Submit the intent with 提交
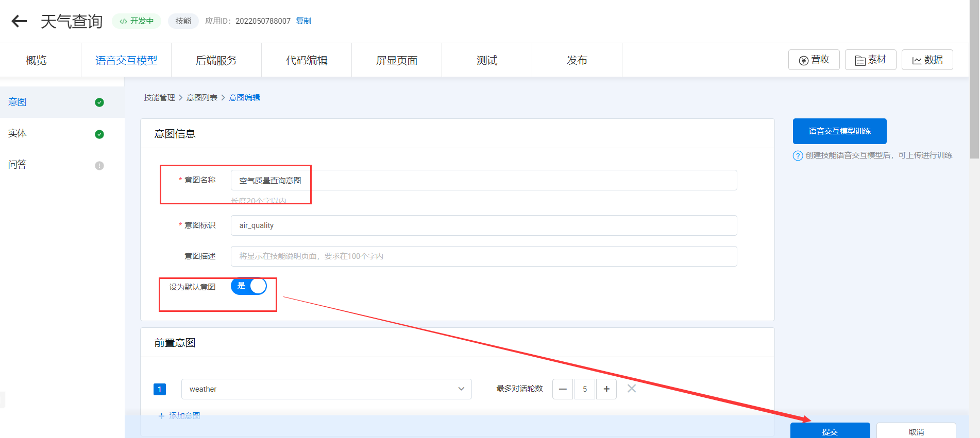The height and width of the screenshot is (438, 980). (830, 431)
